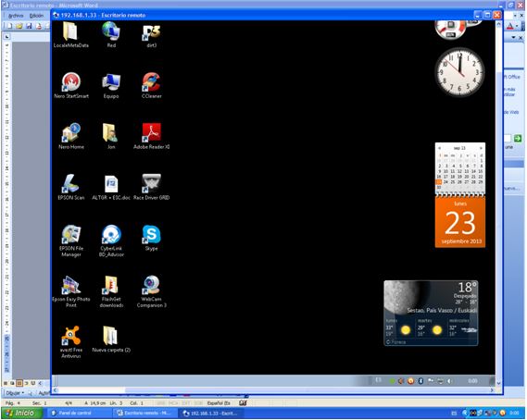527x420 pixels.
Task: Click the green go arrow in Word task pane
Action: pyautogui.click(x=518, y=138)
